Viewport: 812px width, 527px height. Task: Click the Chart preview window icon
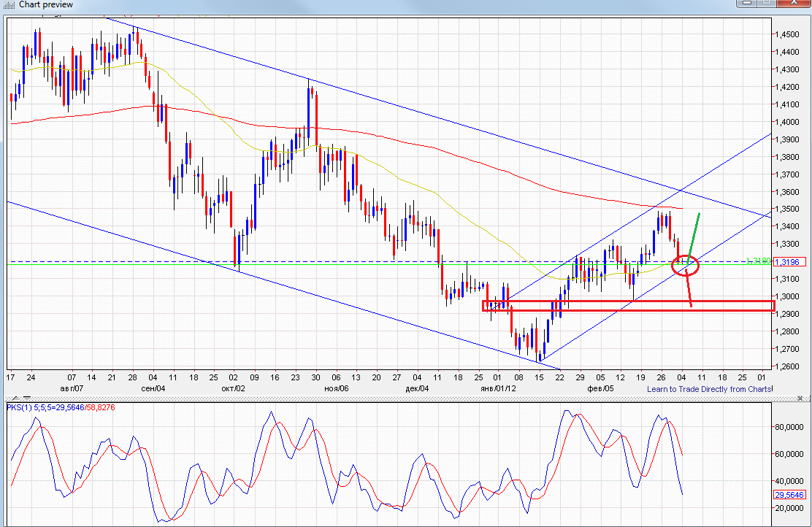point(9,4)
